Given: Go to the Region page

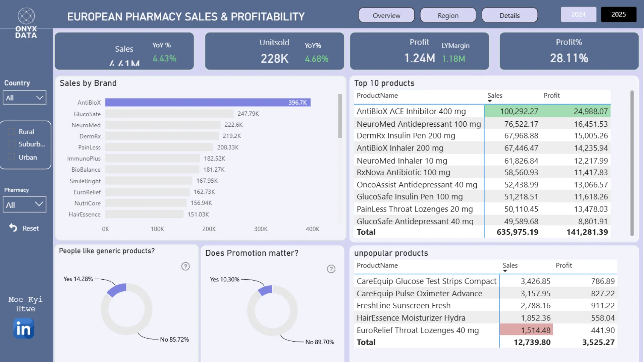Looking at the screenshot, I should [x=448, y=15].
